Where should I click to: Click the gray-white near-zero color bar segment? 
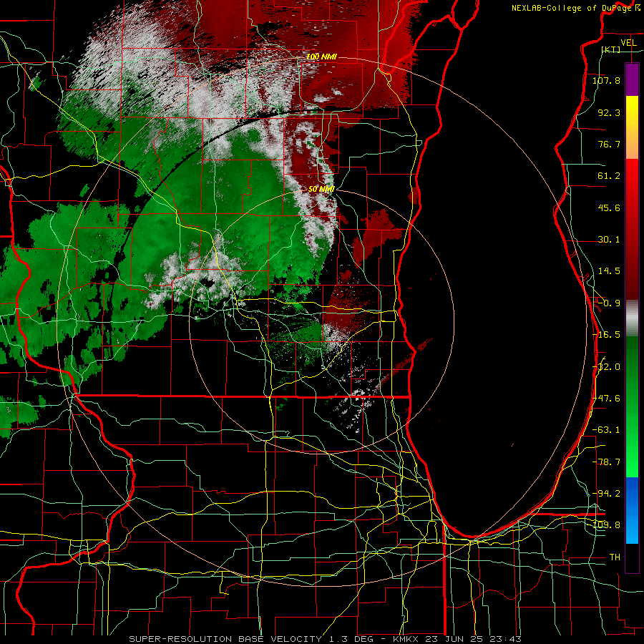point(632,318)
